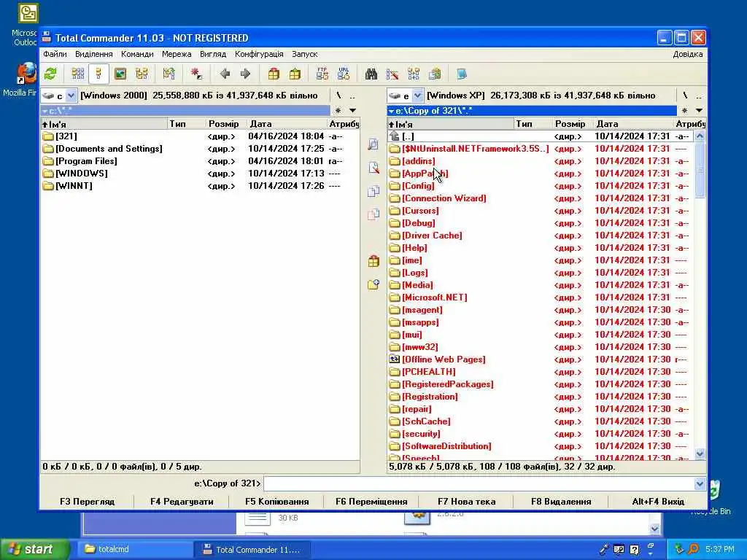Open left panel favorites asterisk button
The image size is (747, 560).
click(338, 111)
